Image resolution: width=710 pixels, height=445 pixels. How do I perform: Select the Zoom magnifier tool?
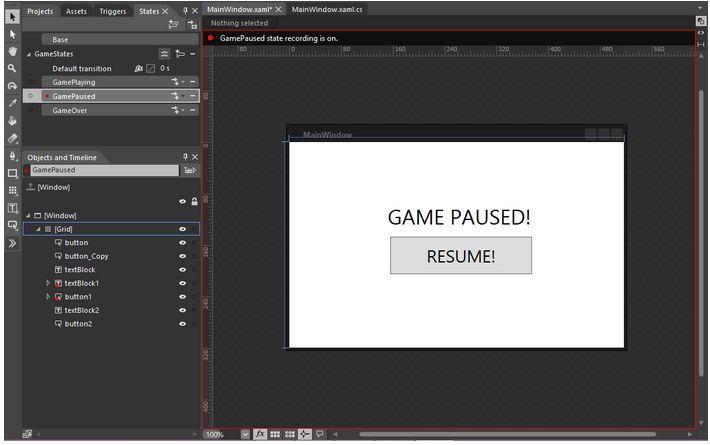(x=12, y=68)
